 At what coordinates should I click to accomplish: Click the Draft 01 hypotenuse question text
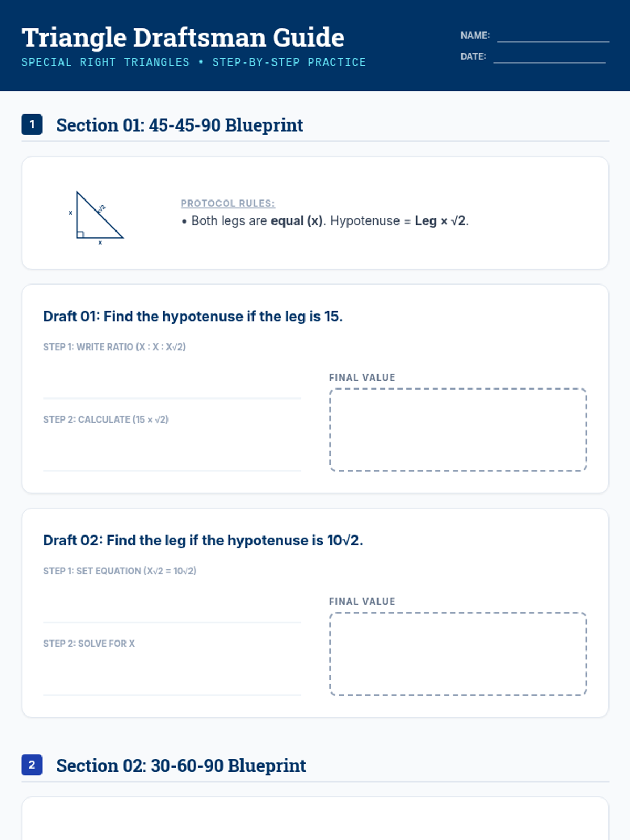click(193, 317)
